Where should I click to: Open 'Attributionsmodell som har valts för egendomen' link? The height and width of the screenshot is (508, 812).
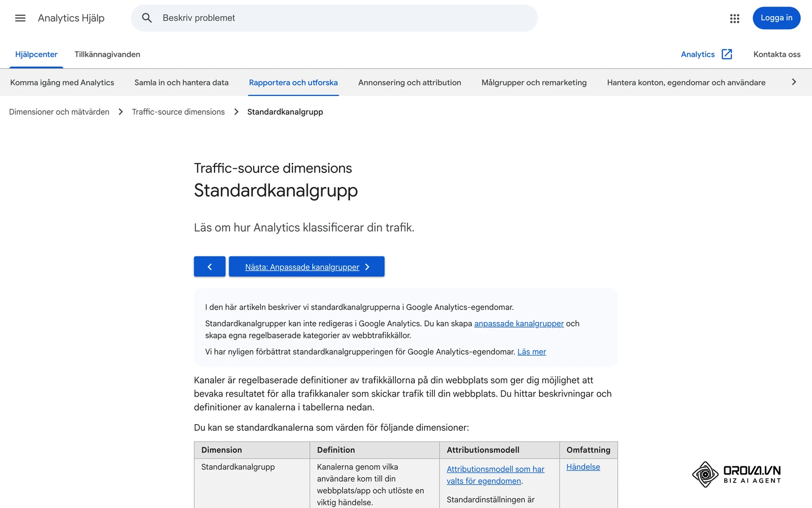click(x=495, y=475)
